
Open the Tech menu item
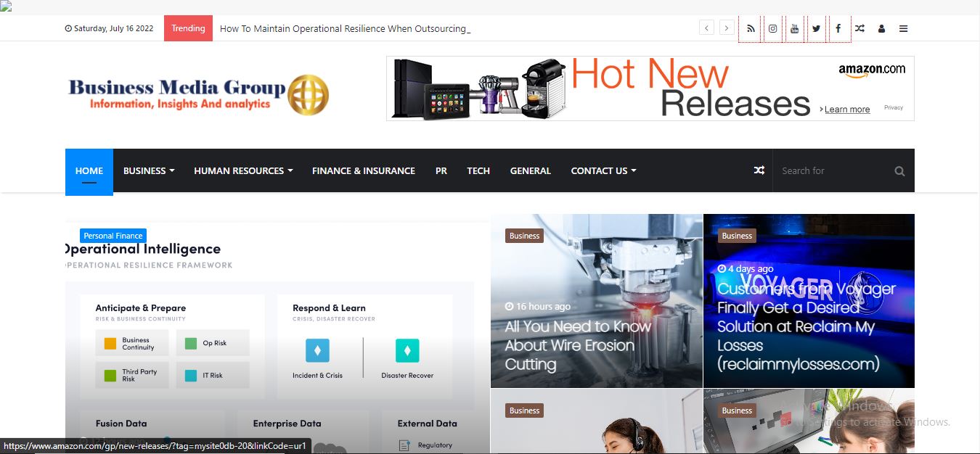(x=478, y=171)
